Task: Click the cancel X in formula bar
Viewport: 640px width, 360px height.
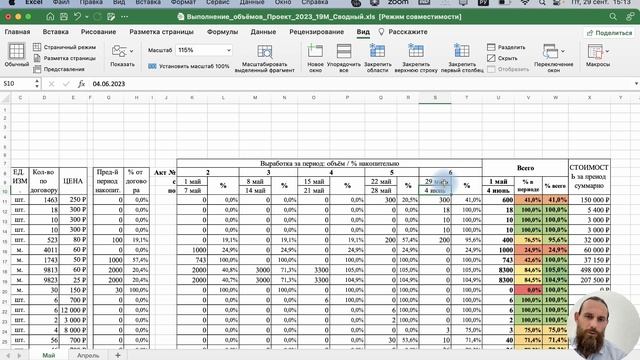Action: click(x=51, y=84)
